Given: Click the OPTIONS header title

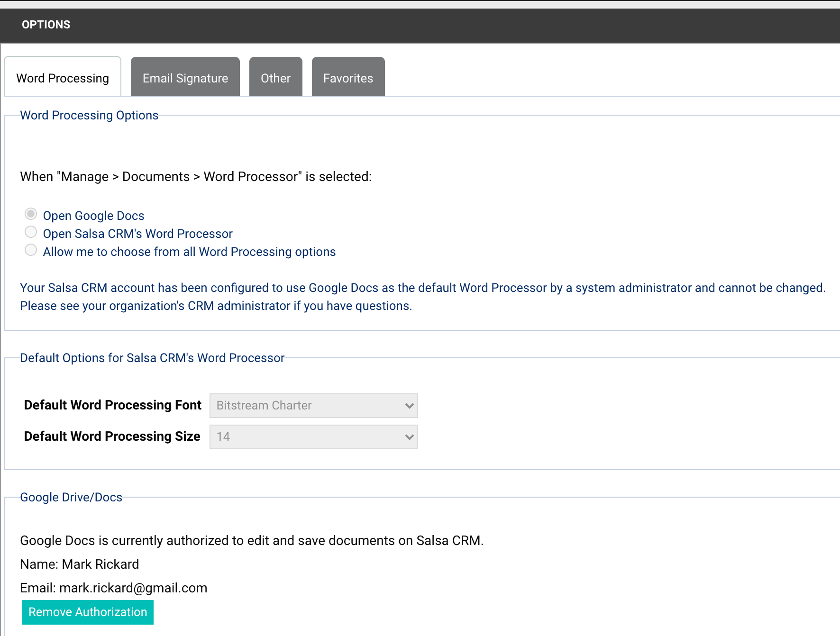Looking at the screenshot, I should [x=46, y=25].
